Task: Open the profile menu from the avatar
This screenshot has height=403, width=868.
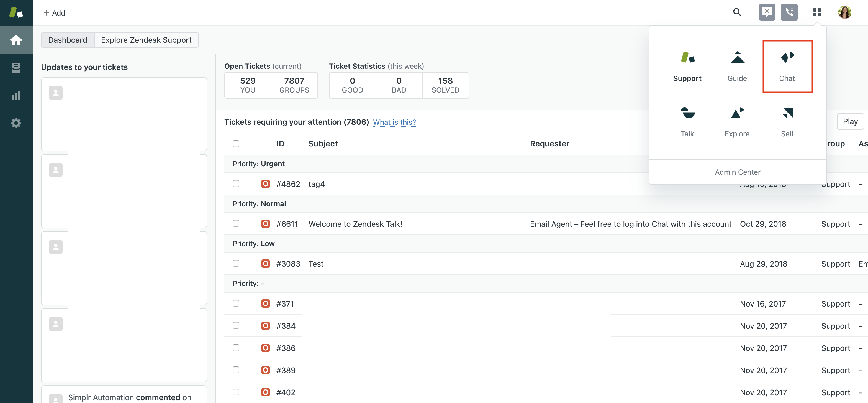Action: click(844, 12)
